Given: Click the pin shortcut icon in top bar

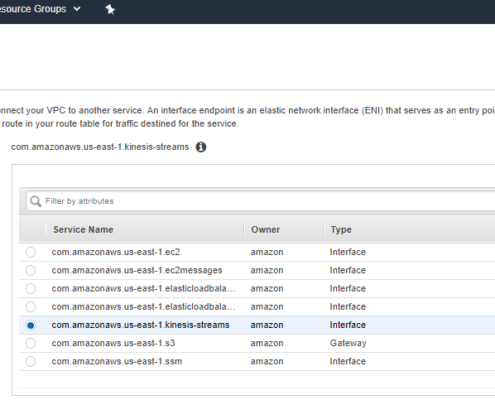Looking at the screenshot, I should click(x=110, y=9).
